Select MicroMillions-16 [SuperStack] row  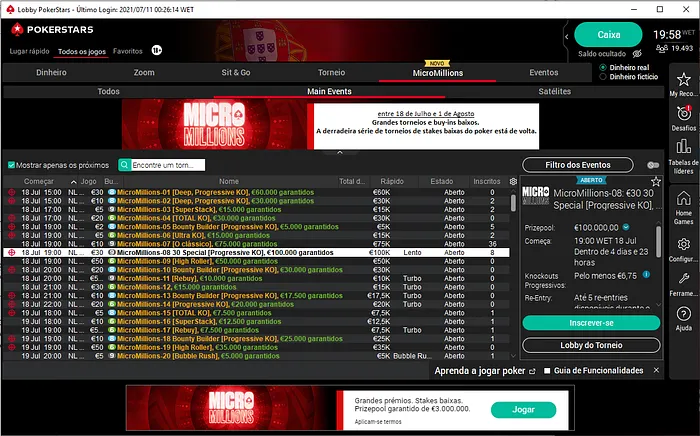click(256, 321)
